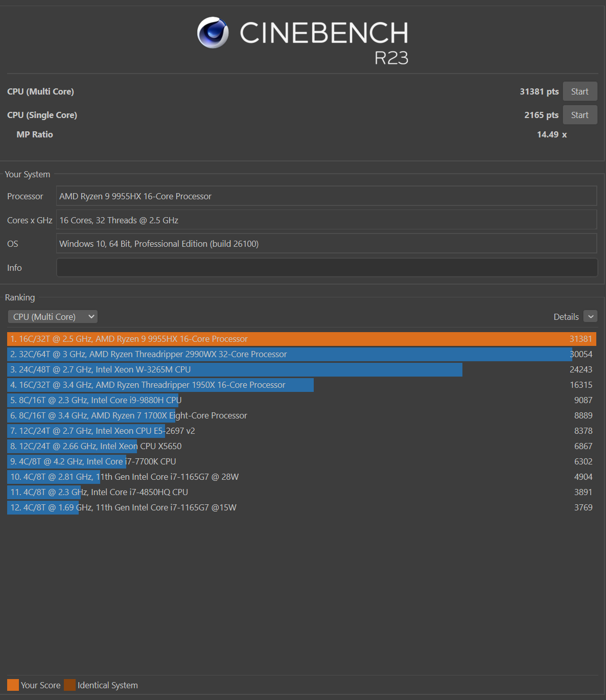The image size is (606, 700).
Task: Click the OS field Windows 10 64 Bit
Action: click(327, 244)
